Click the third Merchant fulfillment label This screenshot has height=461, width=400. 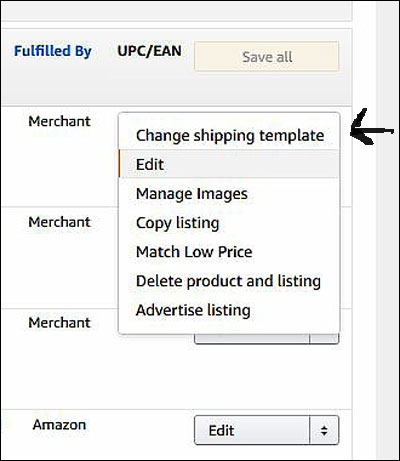[59, 323]
